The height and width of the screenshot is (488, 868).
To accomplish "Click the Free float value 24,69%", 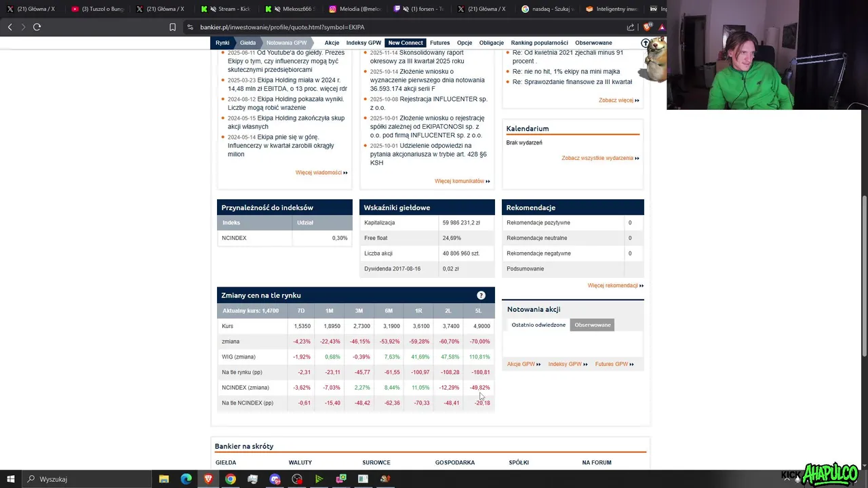I will [452, 238].
